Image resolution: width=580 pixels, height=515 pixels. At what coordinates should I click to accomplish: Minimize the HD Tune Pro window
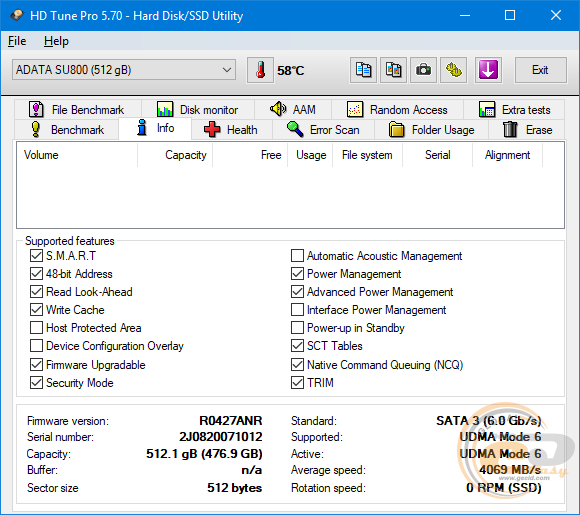[x=465, y=16]
